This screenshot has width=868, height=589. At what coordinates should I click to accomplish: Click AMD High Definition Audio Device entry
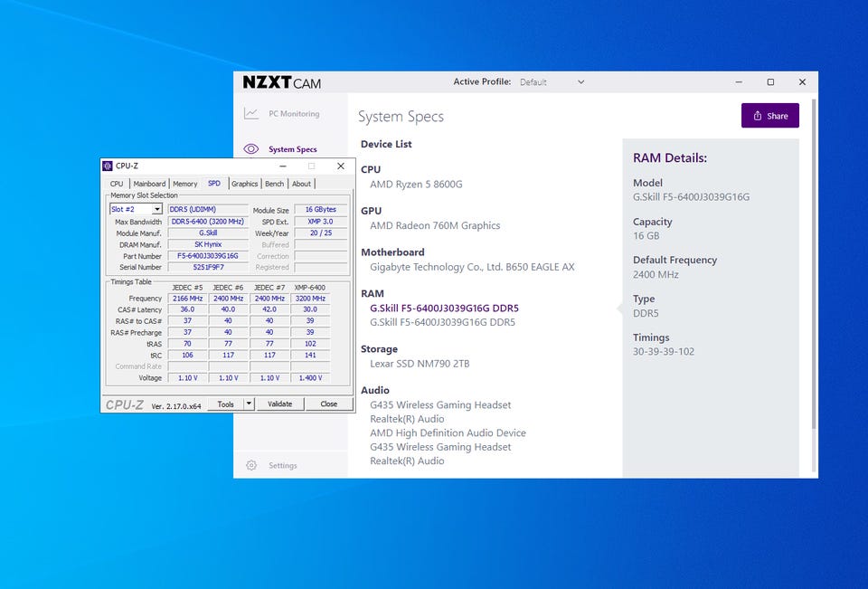coord(448,432)
